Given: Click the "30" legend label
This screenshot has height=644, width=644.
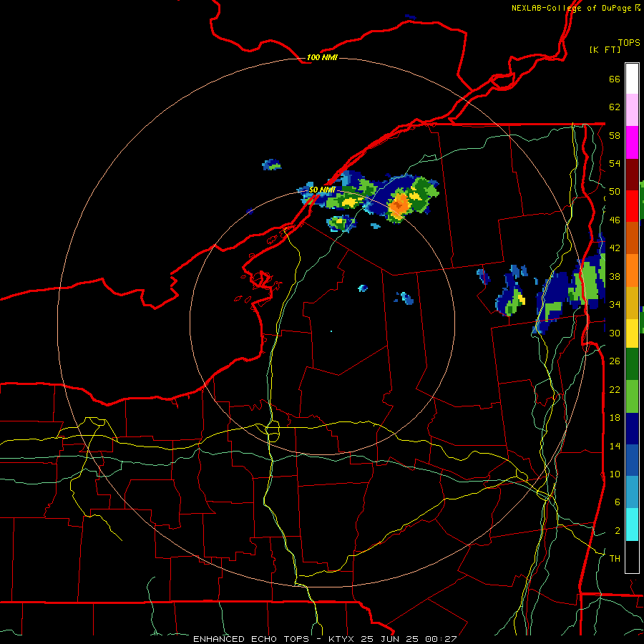Looking at the screenshot, I should point(615,333).
